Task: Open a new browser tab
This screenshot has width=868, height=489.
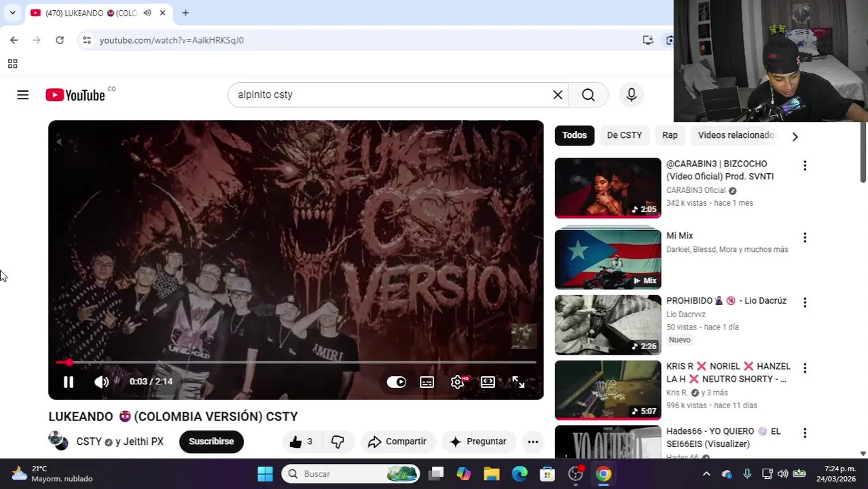Action: click(x=185, y=13)
